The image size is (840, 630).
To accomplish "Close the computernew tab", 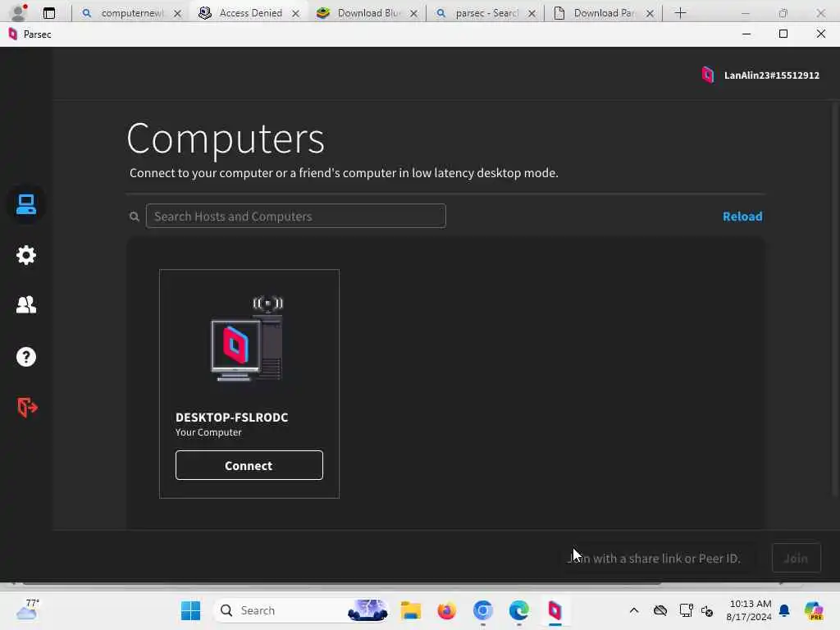I will pos(177,13).
